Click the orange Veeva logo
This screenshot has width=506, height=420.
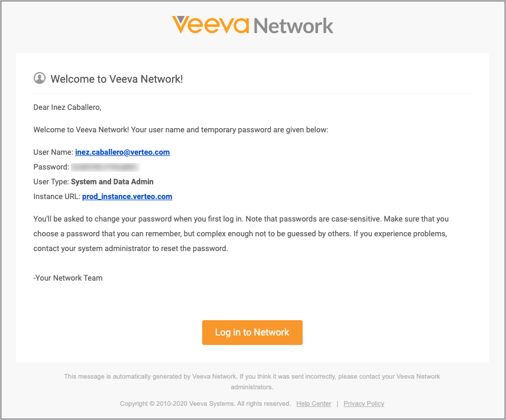(210, 25)
